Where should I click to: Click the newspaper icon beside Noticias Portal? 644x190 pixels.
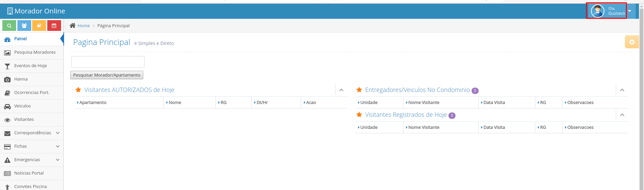[x=7, y=174]
